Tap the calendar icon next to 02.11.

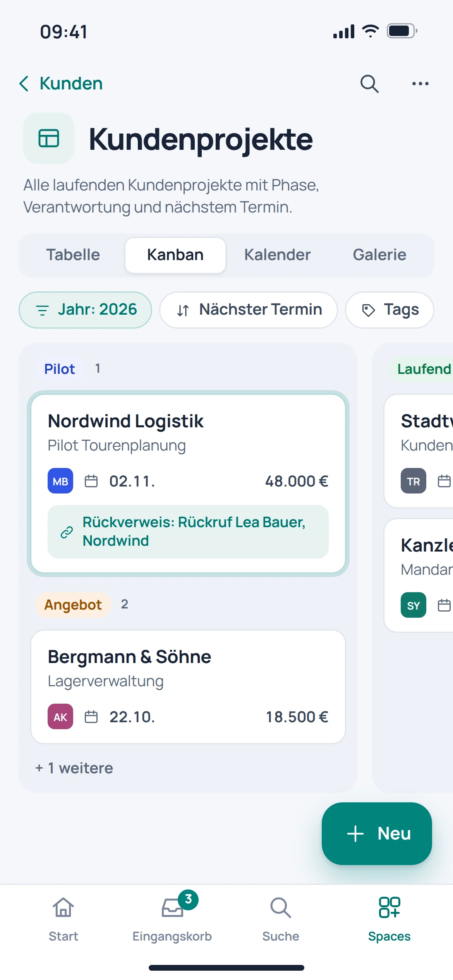91,481
